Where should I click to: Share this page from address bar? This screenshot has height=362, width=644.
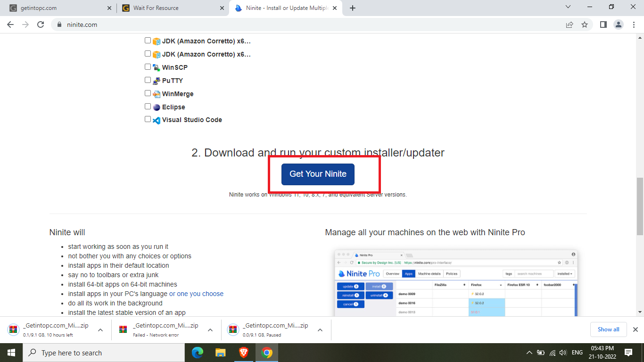click(x=570, y=25)
